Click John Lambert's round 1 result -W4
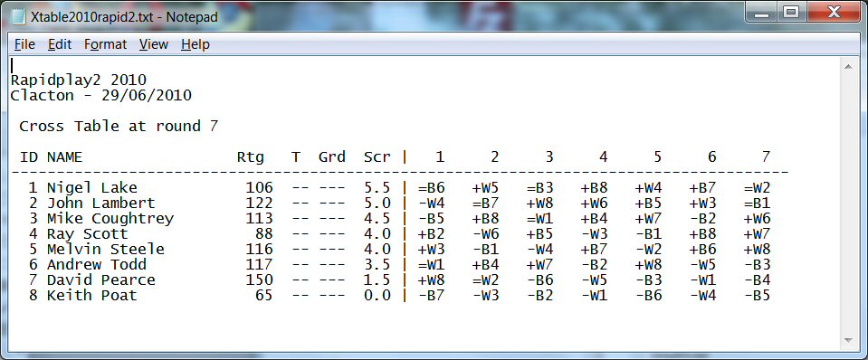868x360 pixels. pyautogui.click(x=432, y=203)
